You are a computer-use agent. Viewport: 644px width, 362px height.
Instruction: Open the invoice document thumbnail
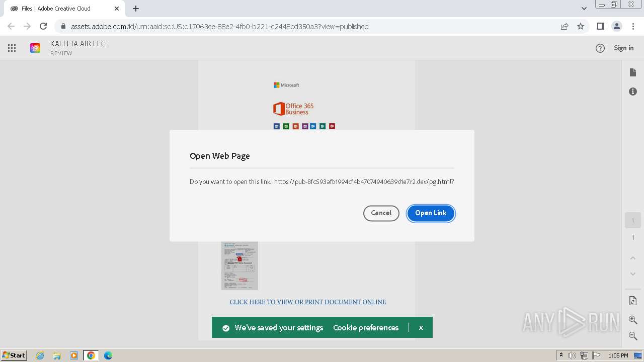(x=239, y=265)
